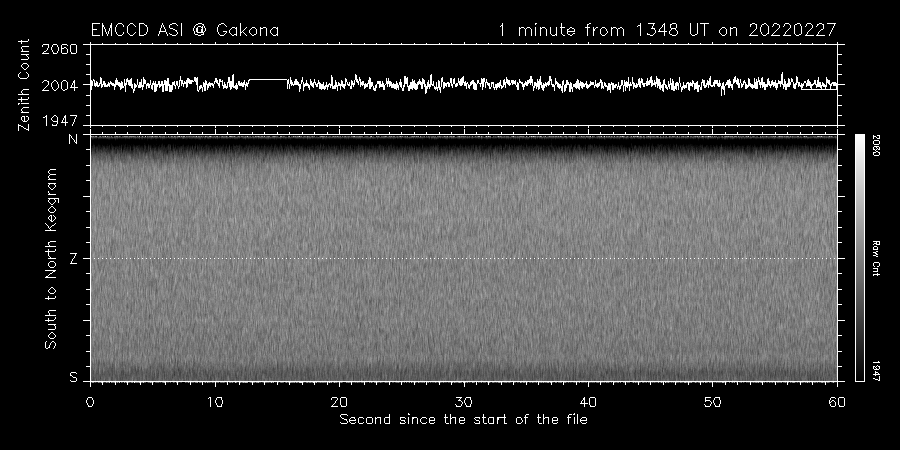Click the grayscale colorbar gradient
The height and width of the screenshot is (450, 900).
coord(860,258)
